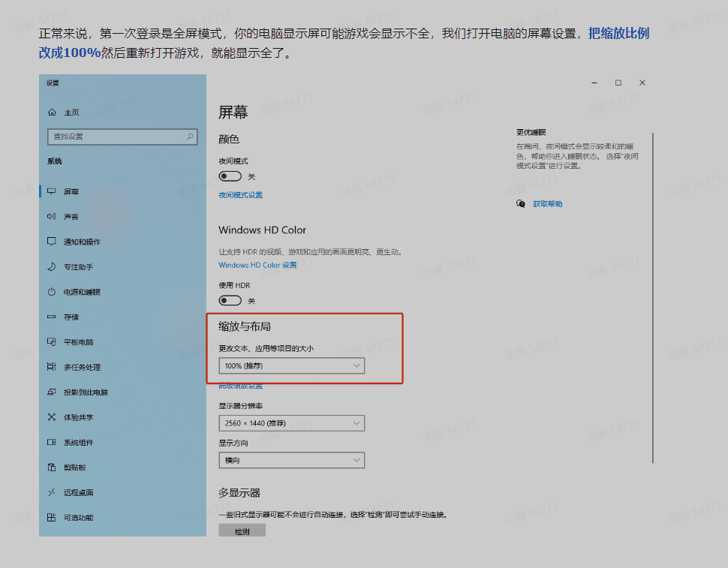The width and height of the screenshot is (728, 568).
Task: Click the Find a setting (查找设置) field
Action: pyautogui.click(x=113, y=137)
